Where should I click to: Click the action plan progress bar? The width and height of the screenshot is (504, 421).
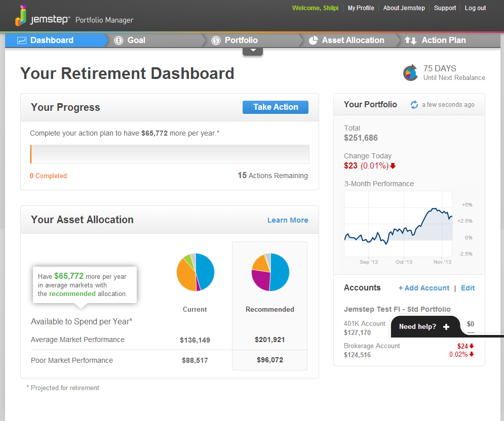click(170, 154)
